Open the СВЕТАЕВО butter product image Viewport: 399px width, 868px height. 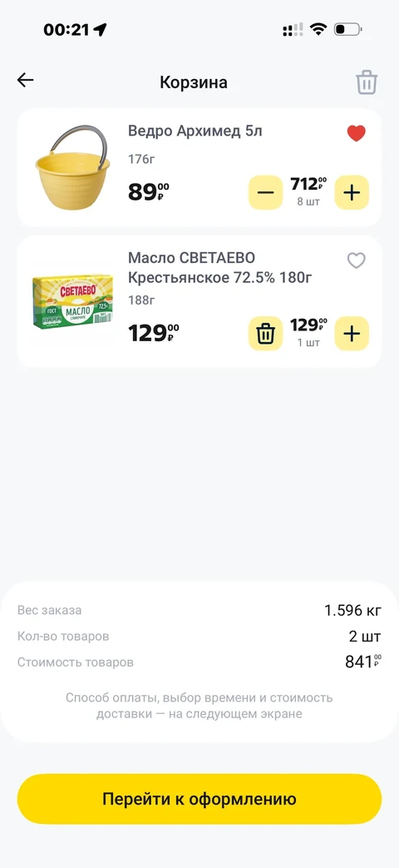pos(73,302)
